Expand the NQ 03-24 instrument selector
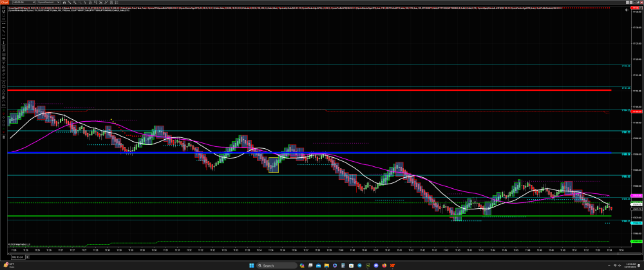The height and width of the screenshot is (270, 644). [x=32, y=8]
